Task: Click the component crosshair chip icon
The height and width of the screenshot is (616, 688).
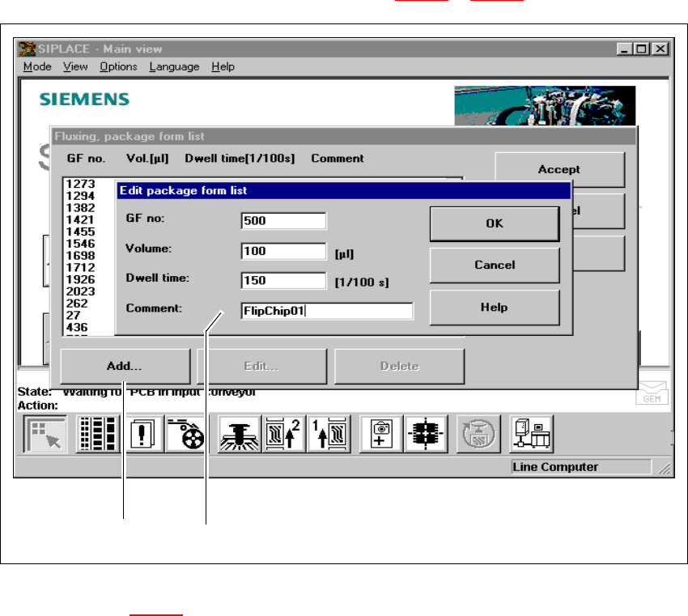Action: click(426, 434)
